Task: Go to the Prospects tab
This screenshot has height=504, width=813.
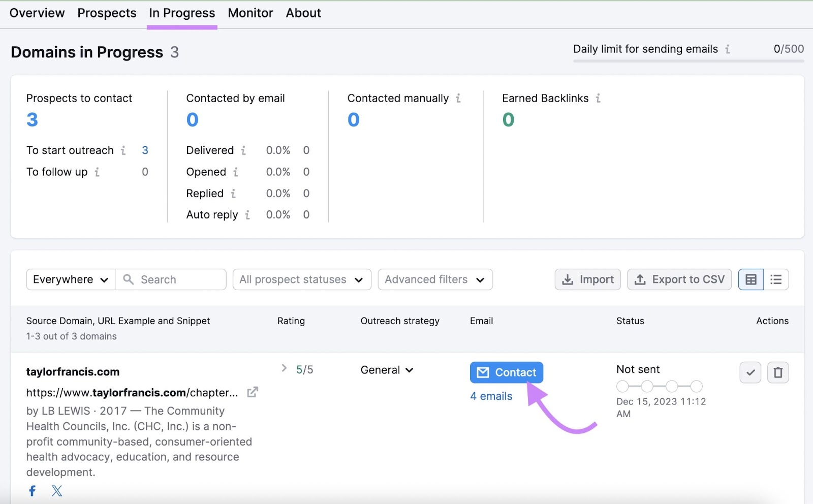Action: (107, 13)
